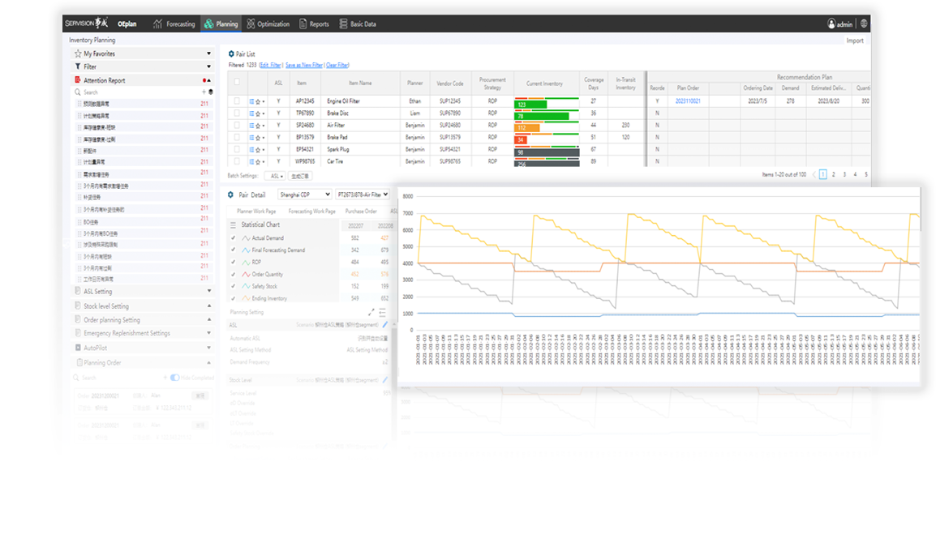The height and width of the screenshot is (560, 936).
Task: Open the Planning top tab
Action: (x=221, y=24)
